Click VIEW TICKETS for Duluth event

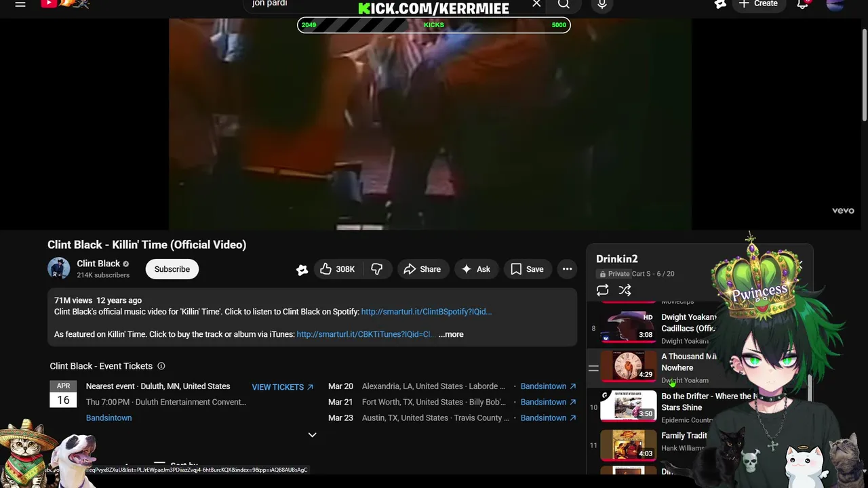[x=283, y=387]
